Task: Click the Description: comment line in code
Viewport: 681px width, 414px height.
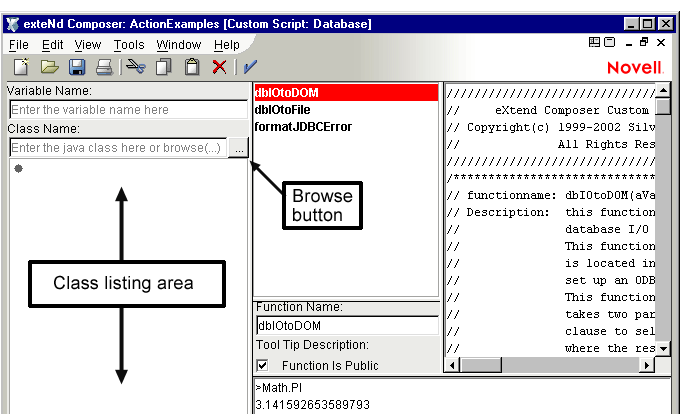Action: (x=551, y=212)
